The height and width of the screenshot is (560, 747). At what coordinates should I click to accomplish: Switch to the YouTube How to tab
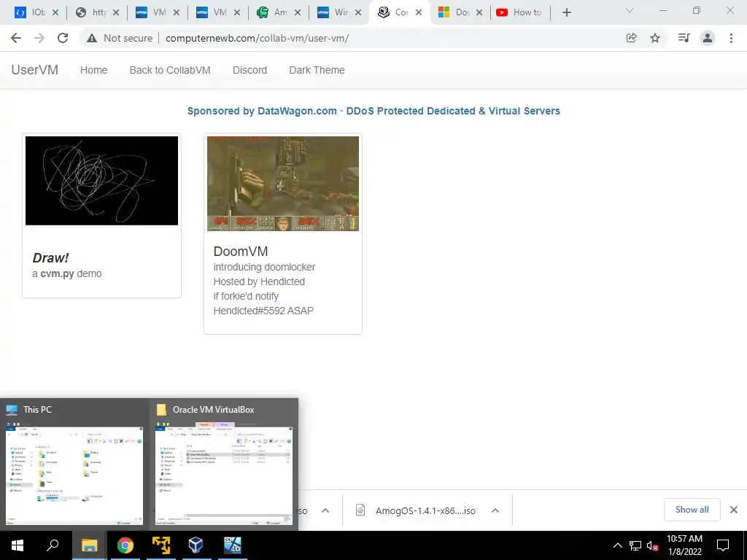pos(520,12)
